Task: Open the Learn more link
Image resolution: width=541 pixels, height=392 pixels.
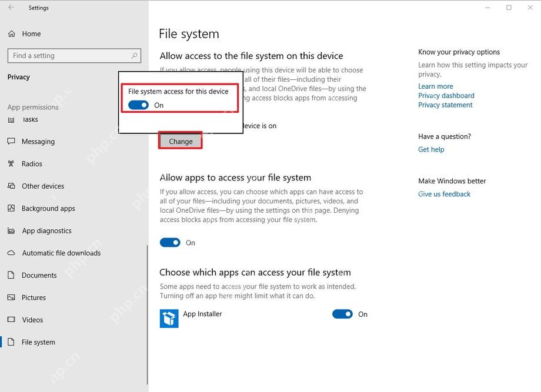Action: (x=435, y=86)
